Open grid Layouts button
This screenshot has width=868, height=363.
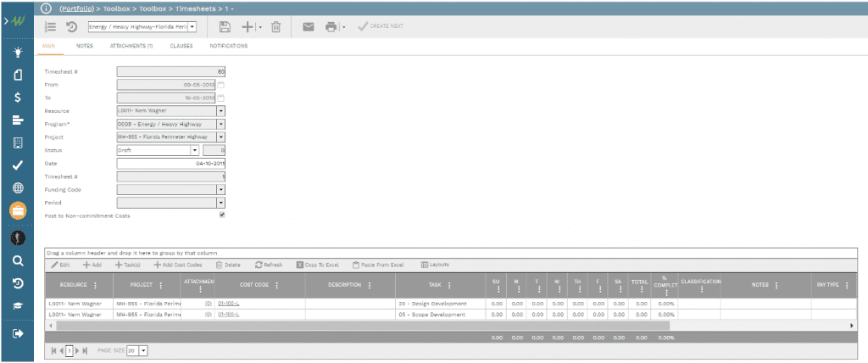435,265
